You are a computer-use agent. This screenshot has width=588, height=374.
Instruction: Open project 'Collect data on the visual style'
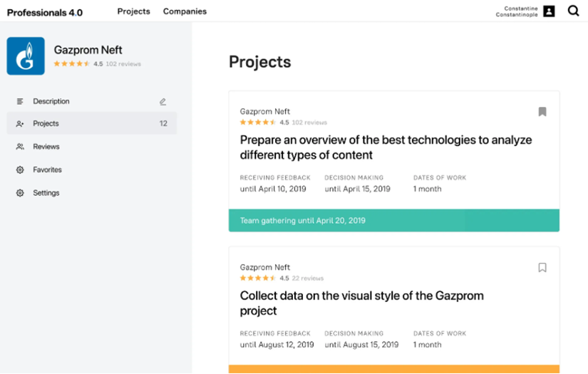[362, 303]
